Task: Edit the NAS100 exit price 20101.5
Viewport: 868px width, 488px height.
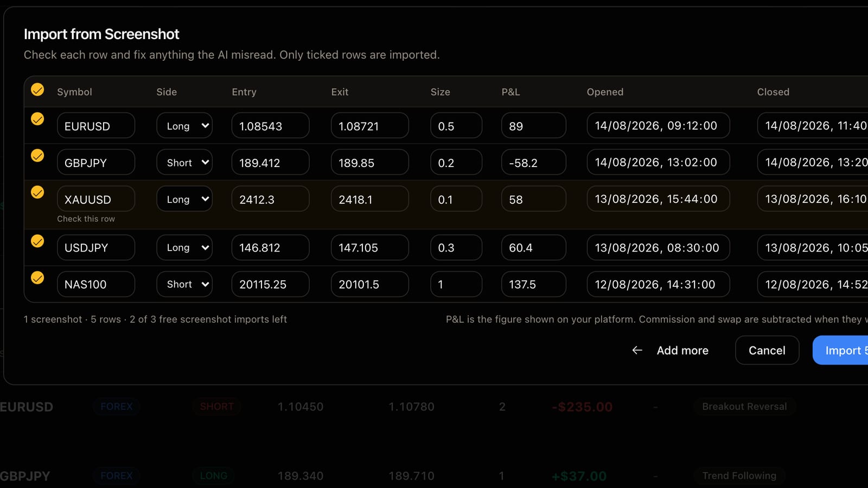Action: pos(370,284)
